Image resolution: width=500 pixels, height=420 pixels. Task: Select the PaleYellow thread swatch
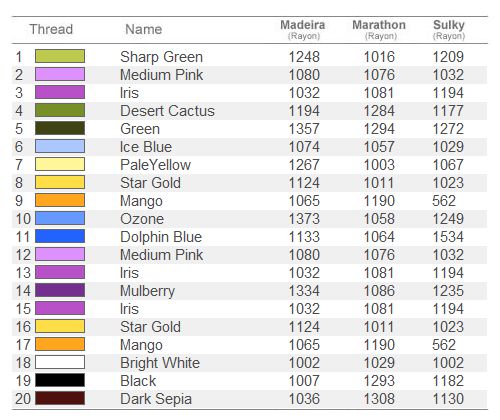(60, 164)
